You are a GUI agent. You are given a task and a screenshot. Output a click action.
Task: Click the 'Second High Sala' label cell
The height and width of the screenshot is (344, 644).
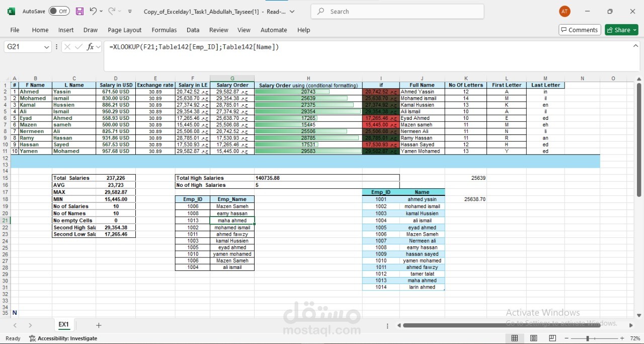(x=74, y=228)
